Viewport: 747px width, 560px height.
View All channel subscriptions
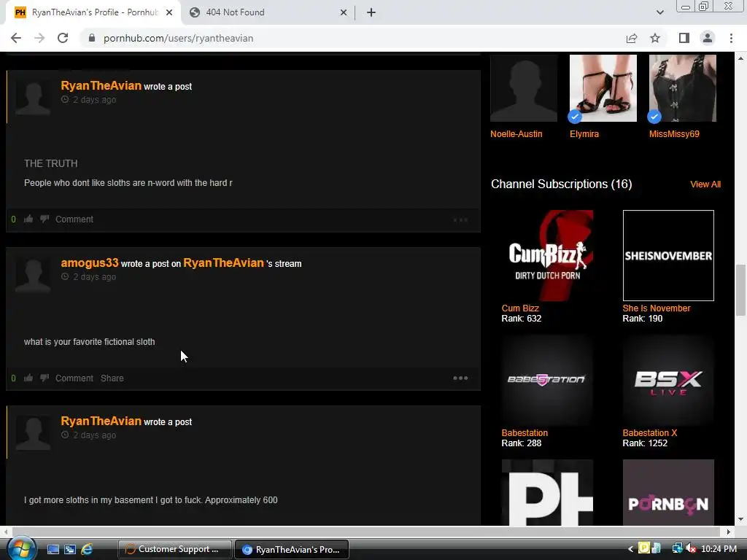point(705,184)
